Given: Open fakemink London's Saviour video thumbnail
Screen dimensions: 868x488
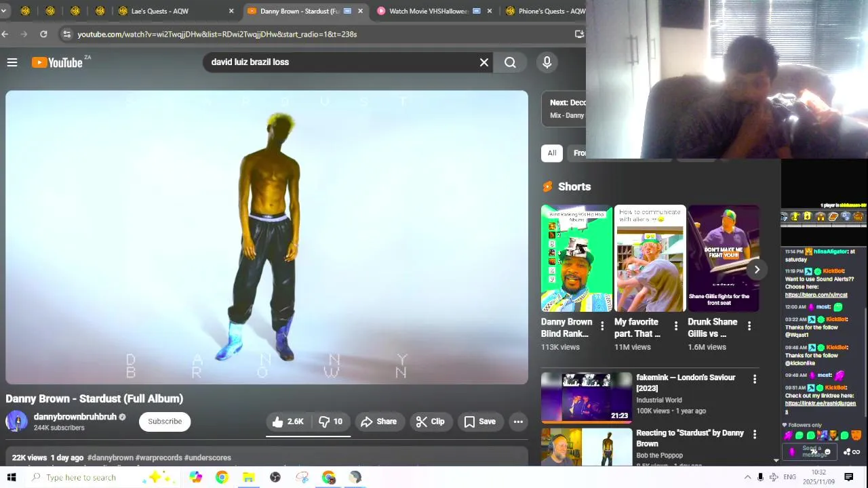Looking at the screenshot, I should pyautogui.click(x=587, y=398).
